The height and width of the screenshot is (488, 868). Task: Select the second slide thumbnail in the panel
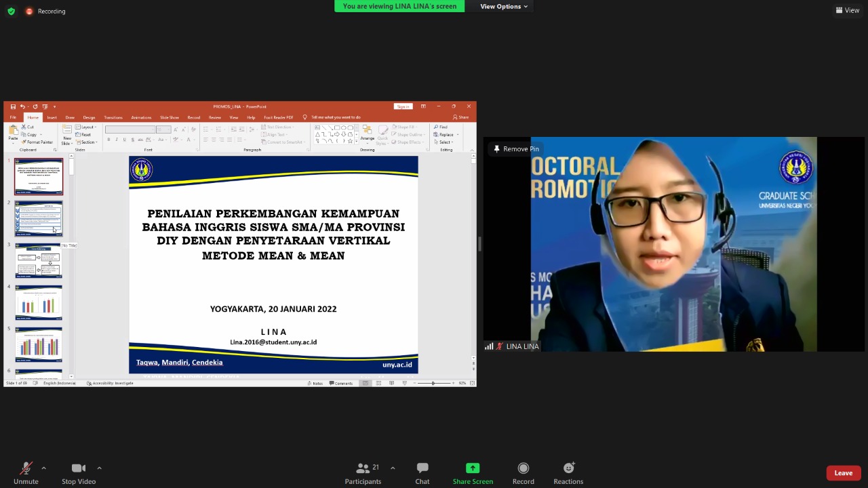pyautogui.click(x=39, y=218)
